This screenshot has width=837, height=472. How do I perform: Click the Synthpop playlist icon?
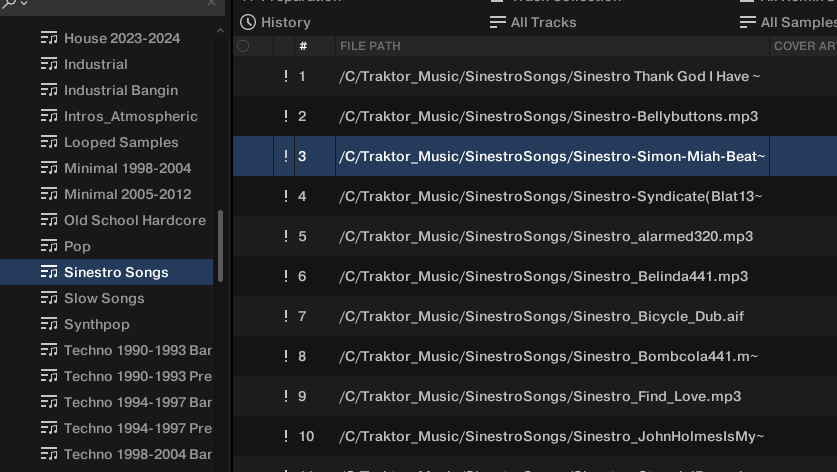(49, 324)
